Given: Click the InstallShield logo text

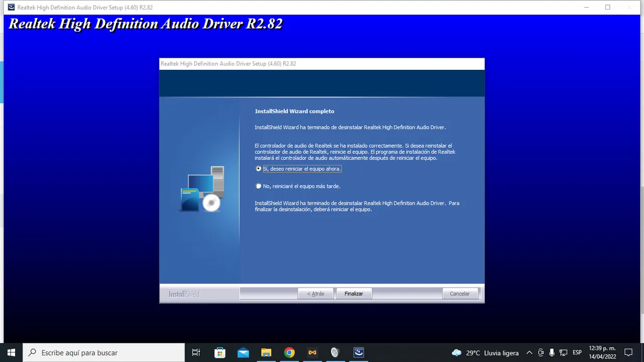Looking at the screenshot, I should (x=184, y=294).
